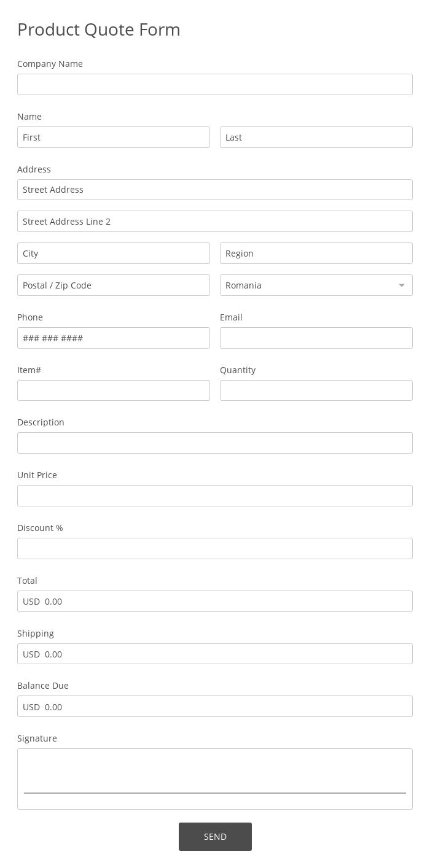Click the Company Name input field

pos(215,84)
